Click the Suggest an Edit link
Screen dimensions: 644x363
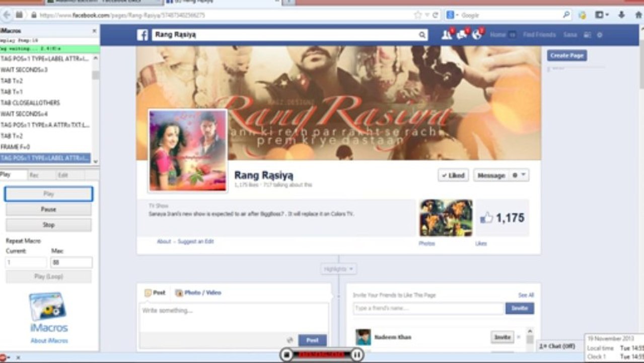pyautogui.click(x=195, y=241)
